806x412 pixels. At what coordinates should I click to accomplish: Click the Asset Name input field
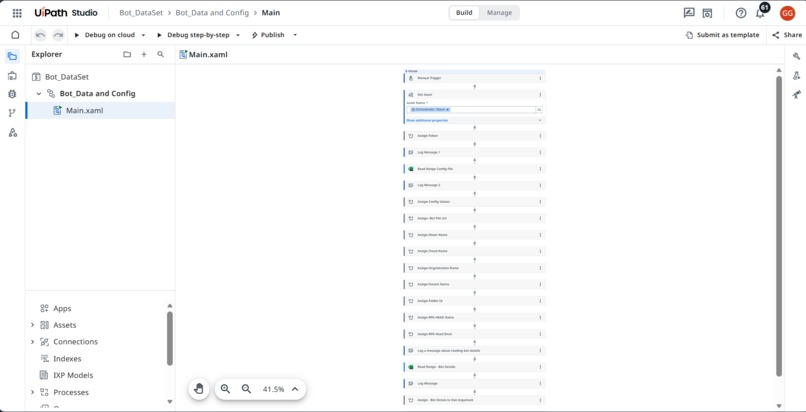coord(471,109)
